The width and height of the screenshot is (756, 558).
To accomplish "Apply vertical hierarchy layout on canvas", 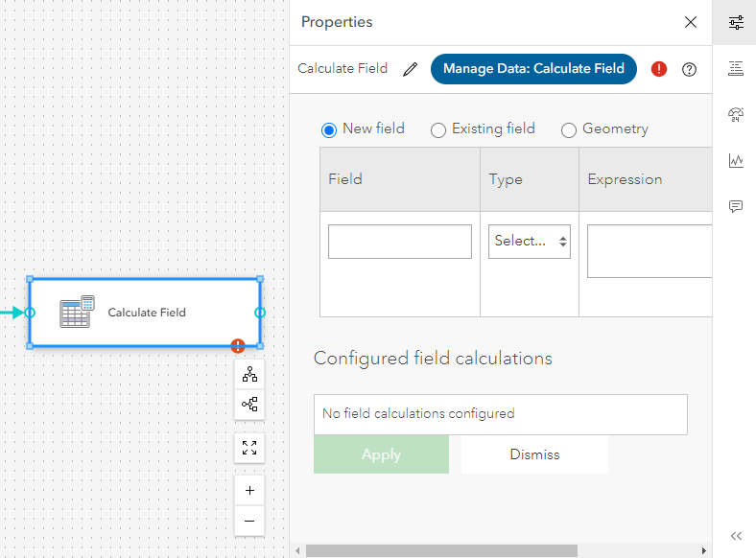I will coord(249,375).
